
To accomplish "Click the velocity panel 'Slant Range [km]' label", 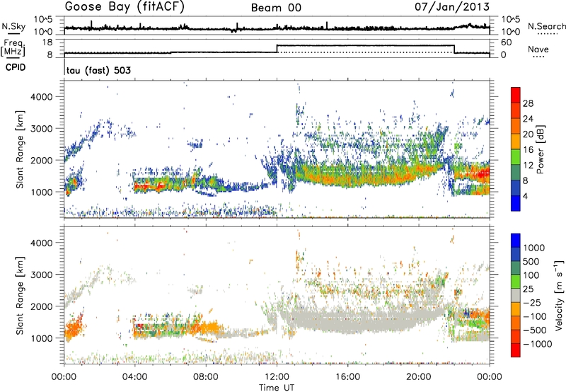I will click(20, 295).
